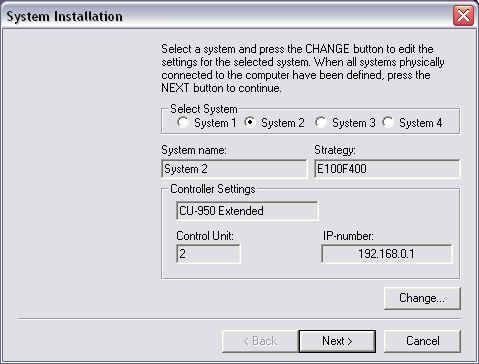This screenshot has height=364, width=479.
Task: Cancel the system installation
Action: [x=422, y=341]
